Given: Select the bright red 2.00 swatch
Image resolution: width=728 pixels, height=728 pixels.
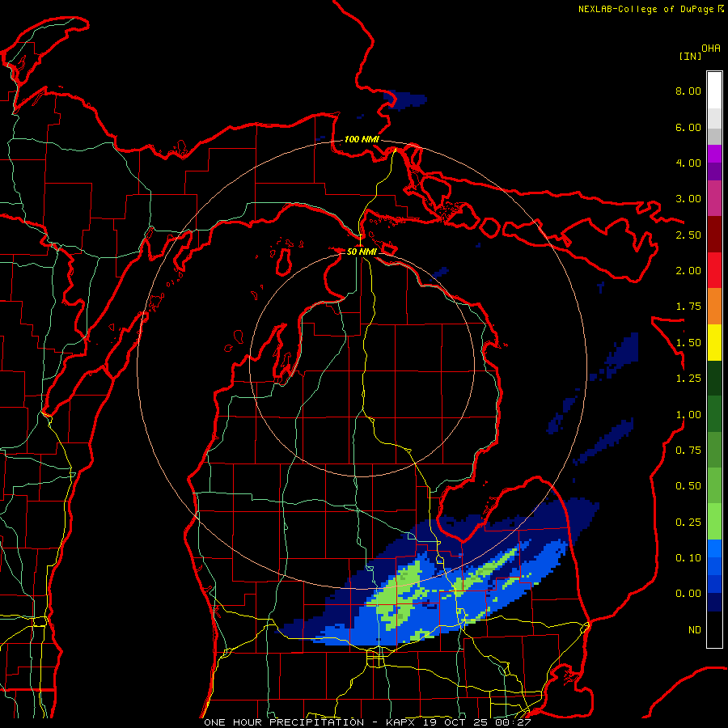Looking at the screenshot, I should (714, 270).
